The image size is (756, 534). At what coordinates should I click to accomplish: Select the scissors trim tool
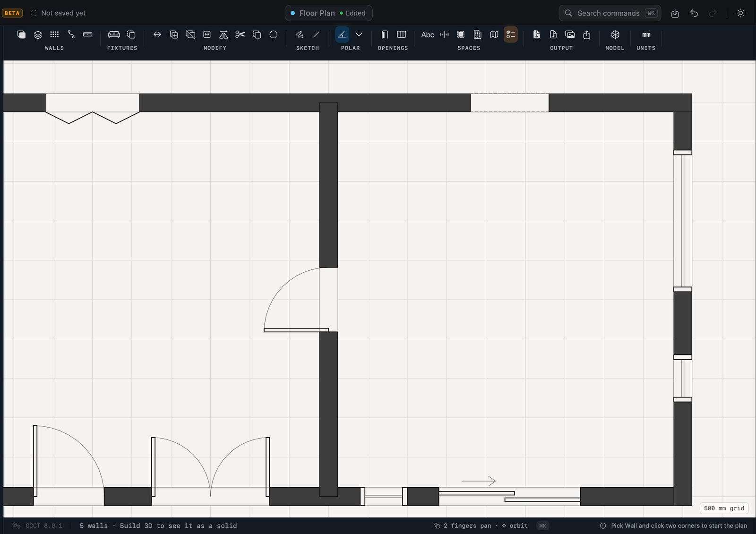coord(240,34)
